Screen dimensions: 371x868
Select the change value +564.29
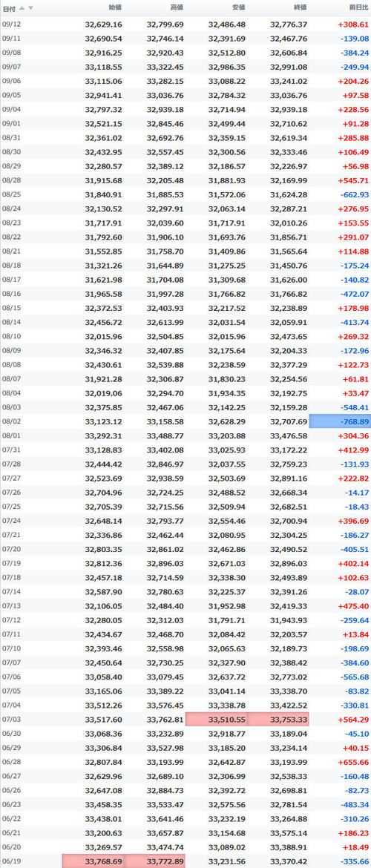pyautogui.click(x=352, y=720)
